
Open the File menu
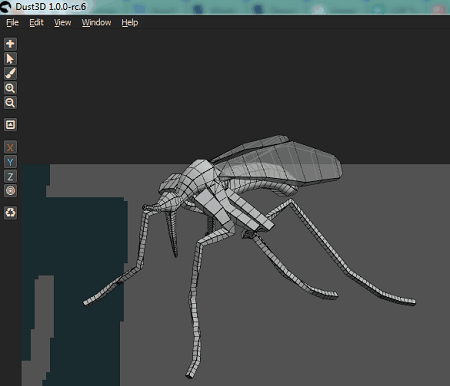(13, 23)
